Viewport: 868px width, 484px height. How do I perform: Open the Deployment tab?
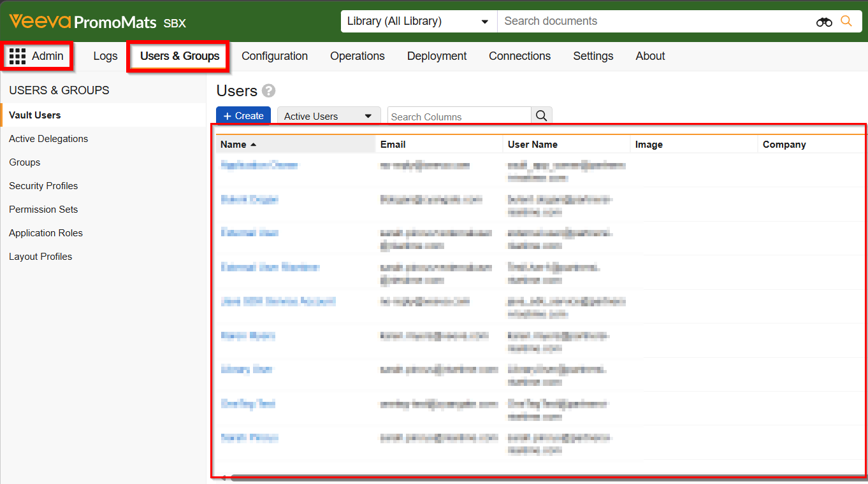(x=437, y=56)
